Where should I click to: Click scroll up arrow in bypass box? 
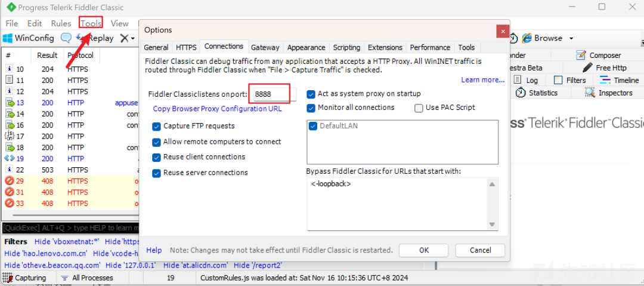click(x=491, y=184)
